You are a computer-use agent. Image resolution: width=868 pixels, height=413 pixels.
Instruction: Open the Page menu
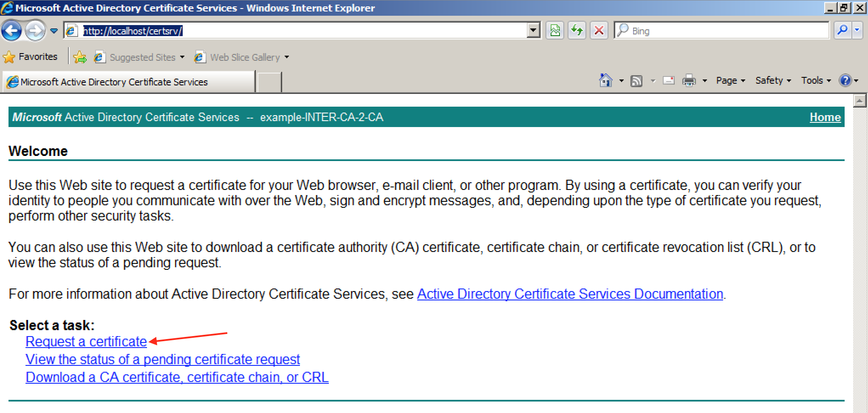[730, 80]
